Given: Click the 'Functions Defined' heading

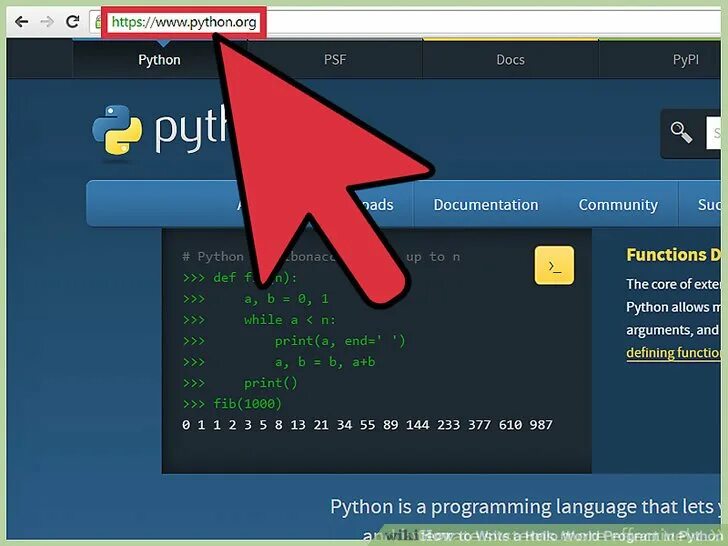Looking at the screenshot, I should click(x=673, y=254).
